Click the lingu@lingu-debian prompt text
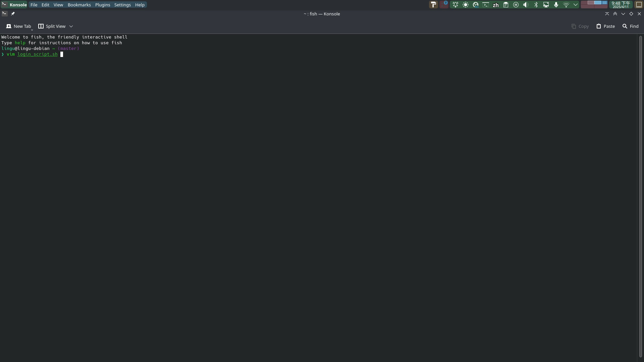The width and height of the screenshot is (644, 362). [25, 49]
